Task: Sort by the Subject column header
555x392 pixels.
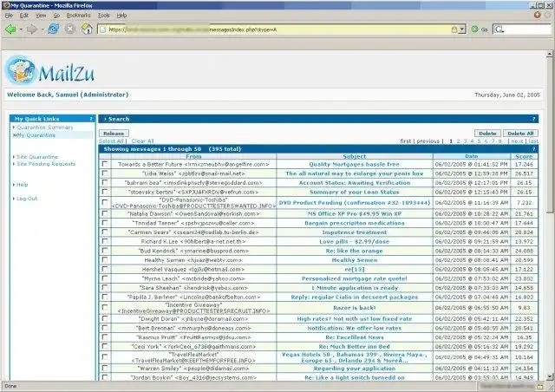Action: [x=355, y=156]
